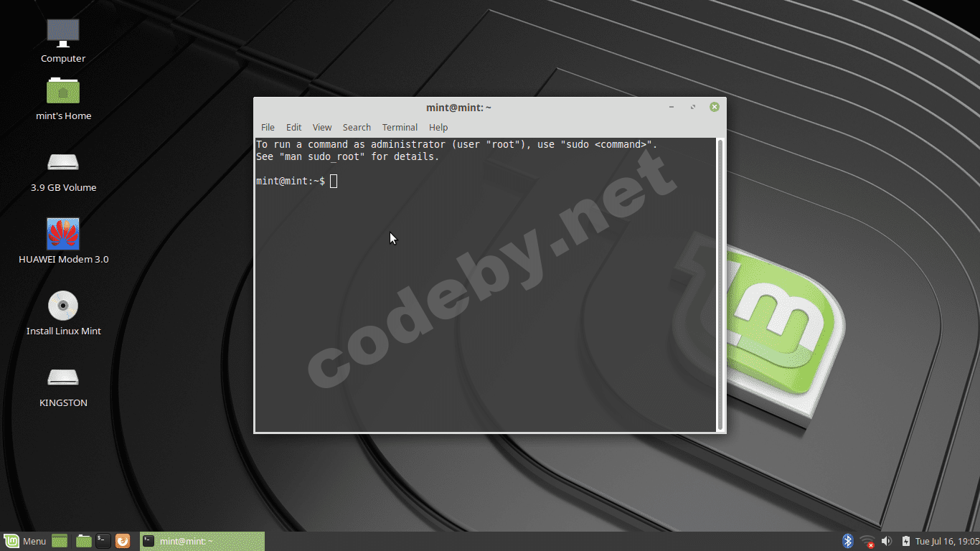The width and height of the screenshot is (980, 551).
Task: Close the terminal window
Action: pyautogui.click(x=715, y=107)
